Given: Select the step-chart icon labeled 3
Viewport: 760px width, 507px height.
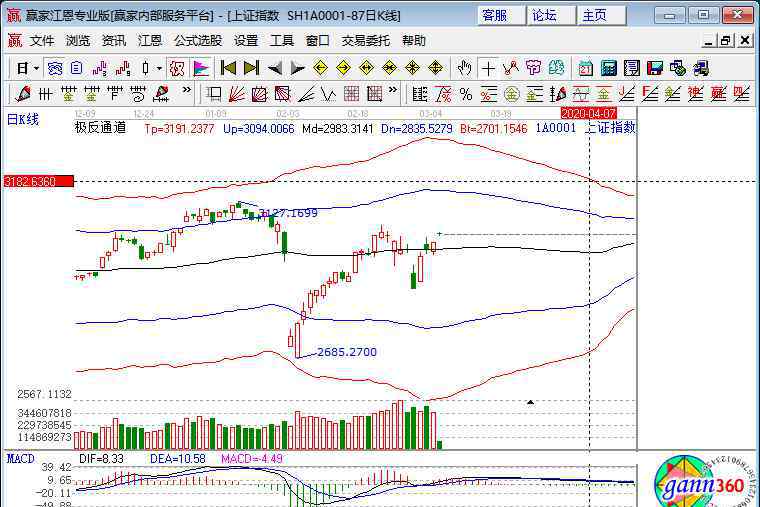Looking at the screenshot, I should (x=100, y=68).
